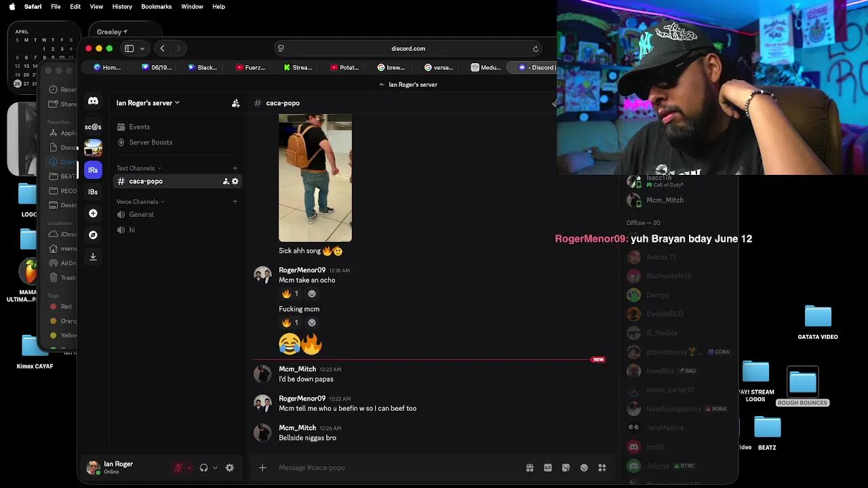Open the sticker picker
The width and height of the screenshot is (868, 488).
click(566, 468)
